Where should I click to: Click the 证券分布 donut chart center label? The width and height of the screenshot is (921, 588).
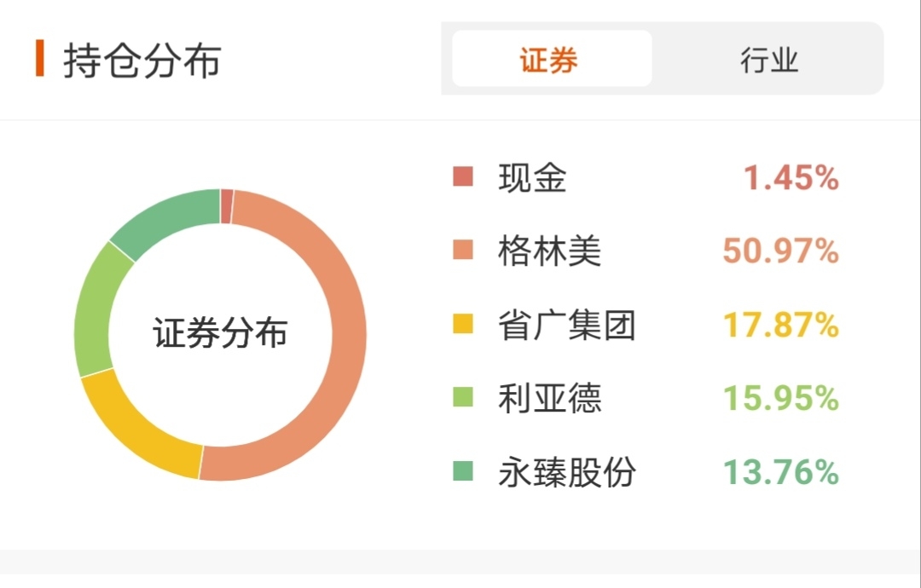(x=220, y=333)
